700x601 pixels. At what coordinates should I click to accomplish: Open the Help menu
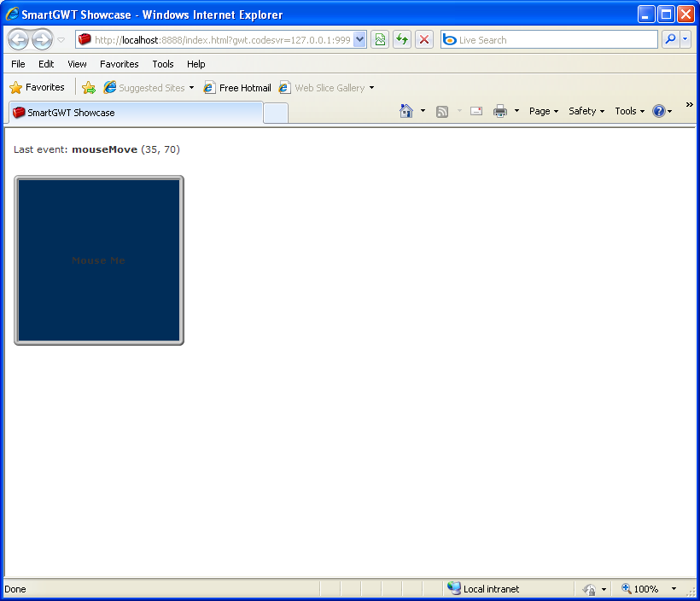195,64
